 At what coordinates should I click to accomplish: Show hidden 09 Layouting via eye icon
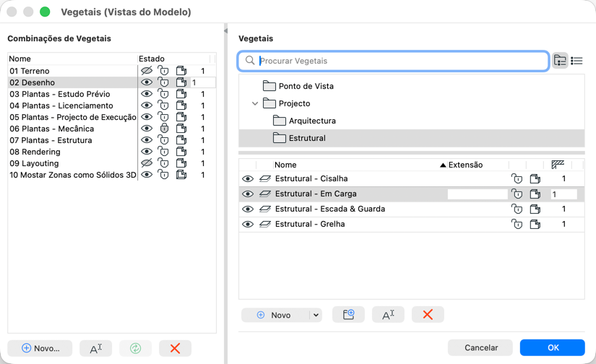pyautogui.click(x=147, y=163)
